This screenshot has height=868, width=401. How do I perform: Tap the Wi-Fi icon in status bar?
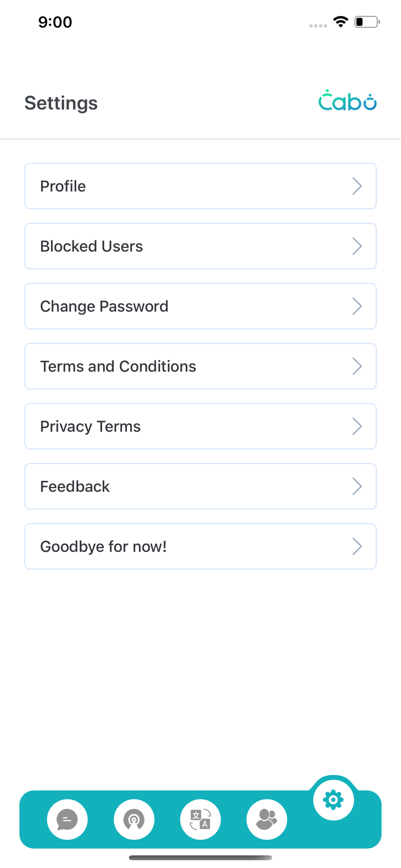(x=341, y=22)
